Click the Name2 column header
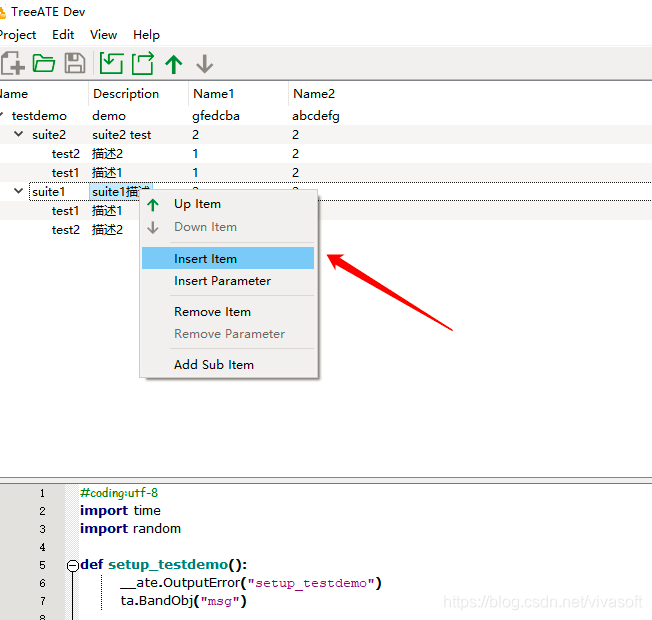Viewport: 652px width, 620px height. coord(314,94)
